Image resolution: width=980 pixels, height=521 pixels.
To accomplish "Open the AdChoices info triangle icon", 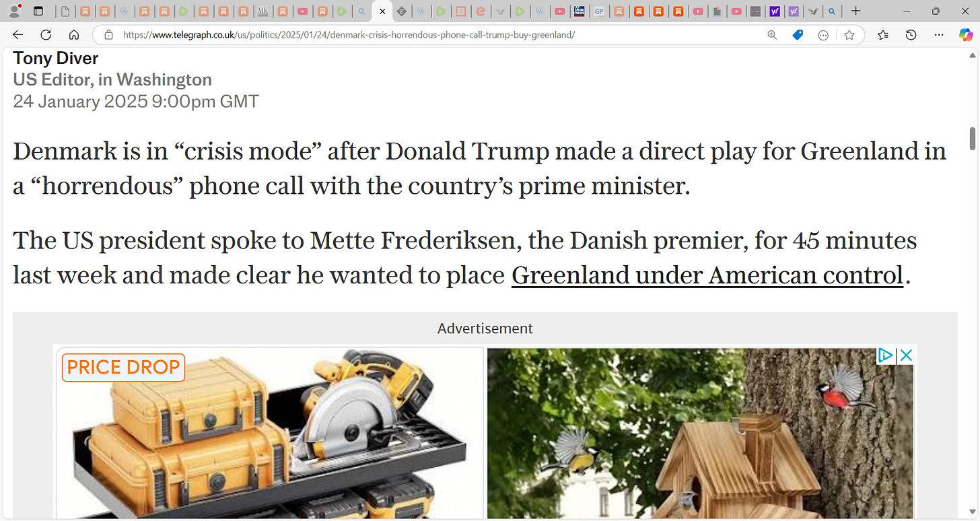I will click(x=886, y=355).
